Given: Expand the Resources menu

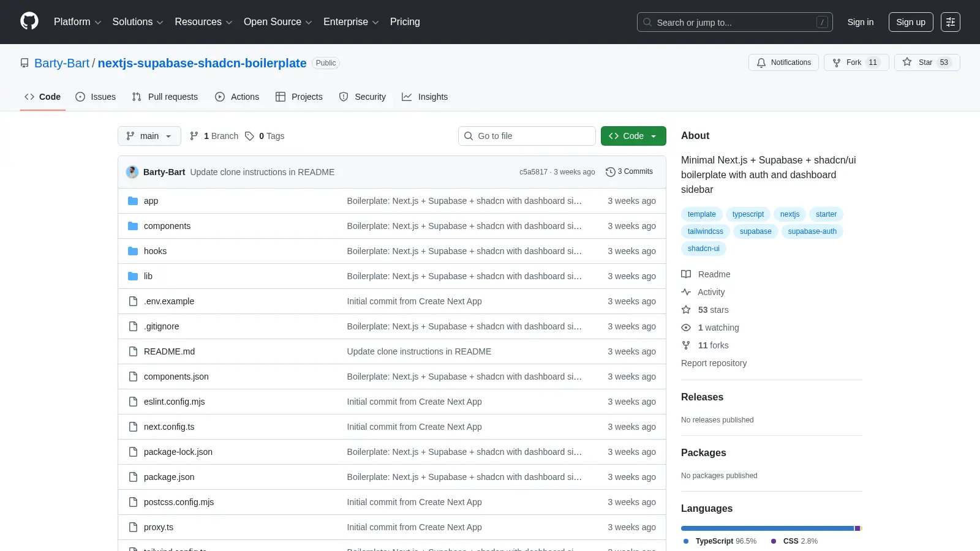Looking at the screenshot, I should (203, 22).
